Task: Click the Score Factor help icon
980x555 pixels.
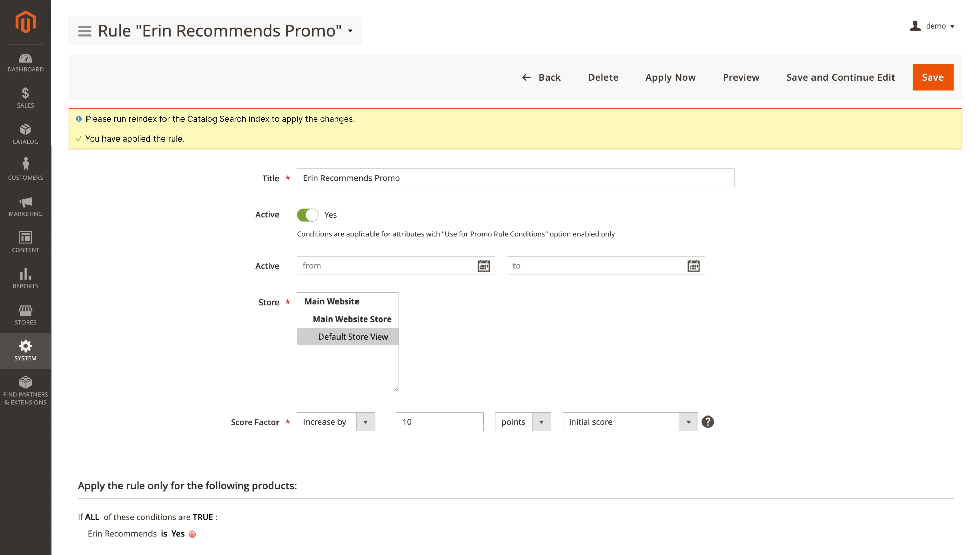Action: tap(708, 422)
